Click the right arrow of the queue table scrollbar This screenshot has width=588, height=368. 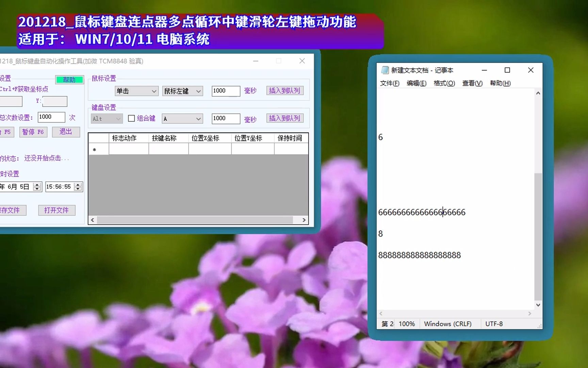(x=304, y=220)
